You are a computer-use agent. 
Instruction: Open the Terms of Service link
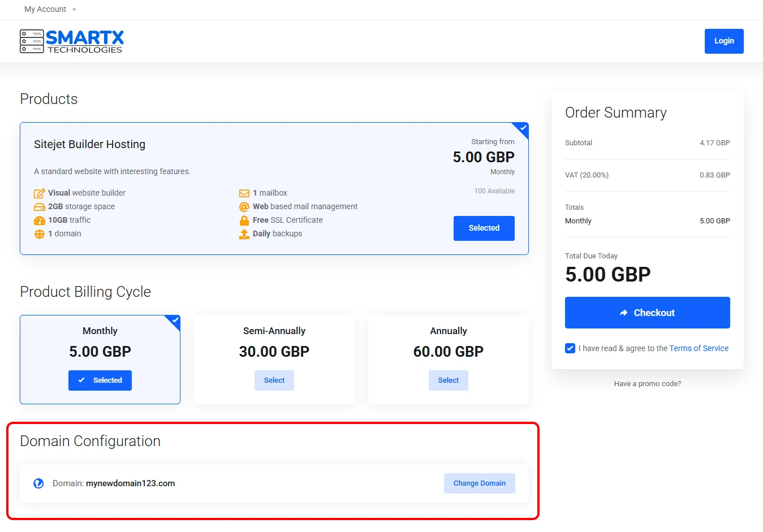[699, 348]
